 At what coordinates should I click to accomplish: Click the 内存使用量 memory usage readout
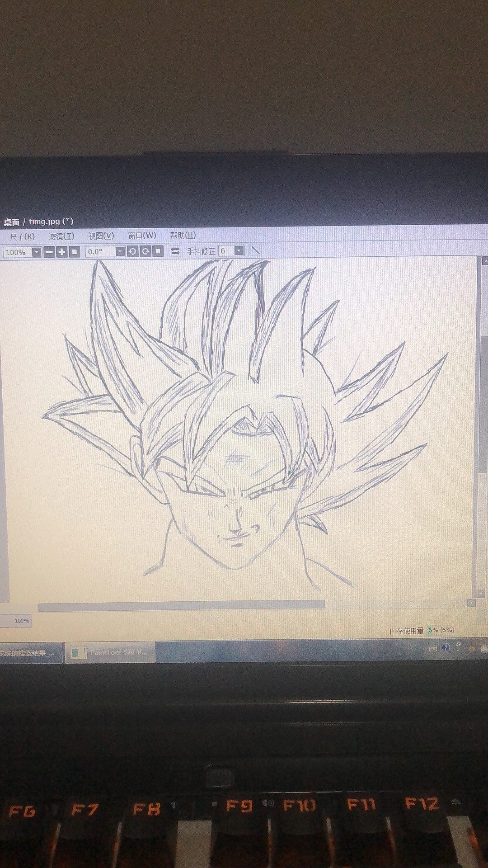tap(422, 630)
